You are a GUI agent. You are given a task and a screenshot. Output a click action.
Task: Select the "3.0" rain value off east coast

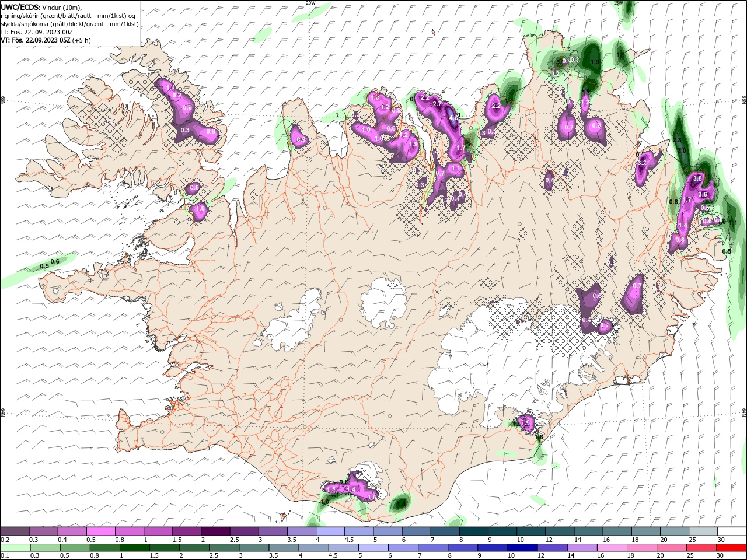click(x=682, y=150)
